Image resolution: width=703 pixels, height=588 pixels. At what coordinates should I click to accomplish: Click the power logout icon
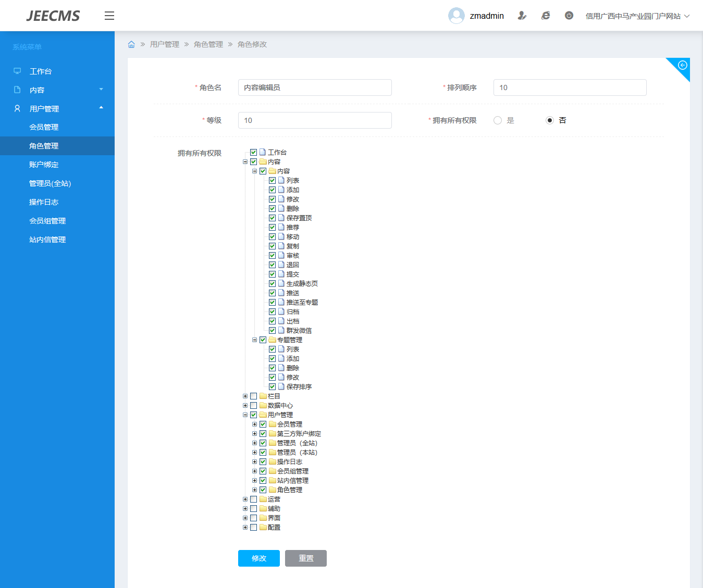tap(569, 16)
